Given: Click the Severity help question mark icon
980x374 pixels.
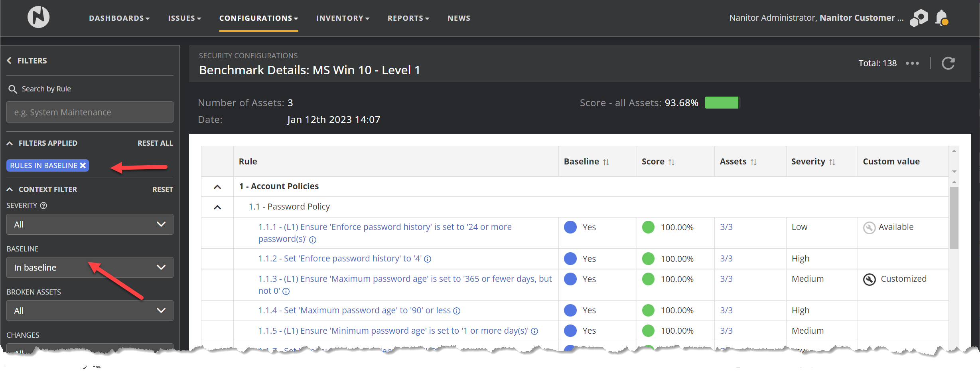Looking at the screenshot, I should pos(44,206).
